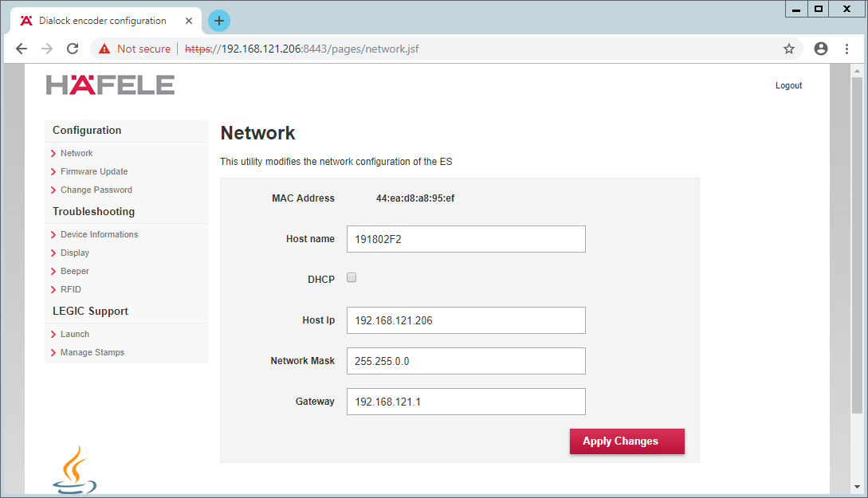The width and height of the screenshot is (868, 498).
Task: Log out using the Logout link
Action: [788, 85]
